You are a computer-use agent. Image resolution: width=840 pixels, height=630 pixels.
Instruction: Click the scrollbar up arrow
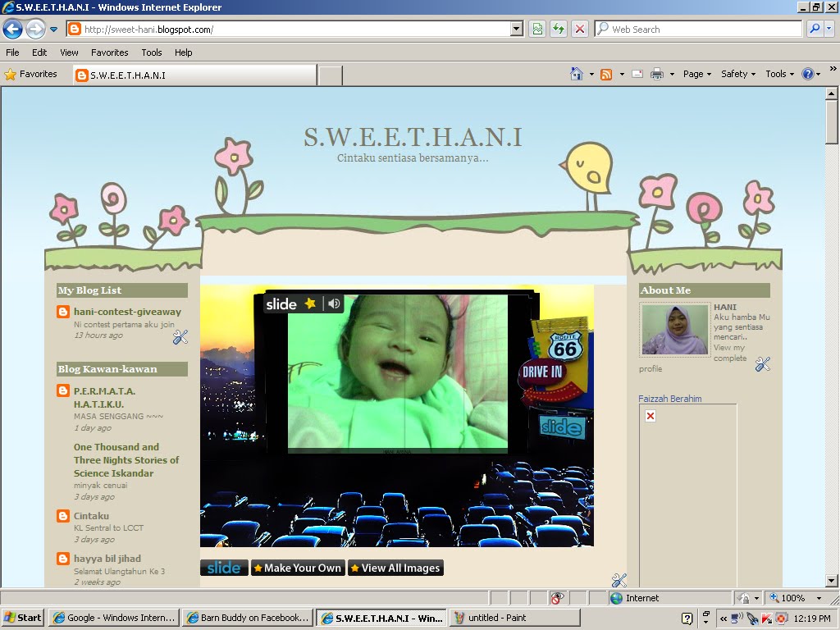point(831,94)
